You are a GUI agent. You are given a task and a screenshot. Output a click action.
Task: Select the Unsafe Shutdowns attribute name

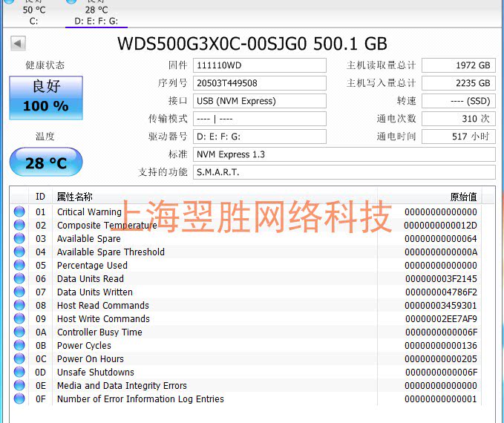pos(96,373)
